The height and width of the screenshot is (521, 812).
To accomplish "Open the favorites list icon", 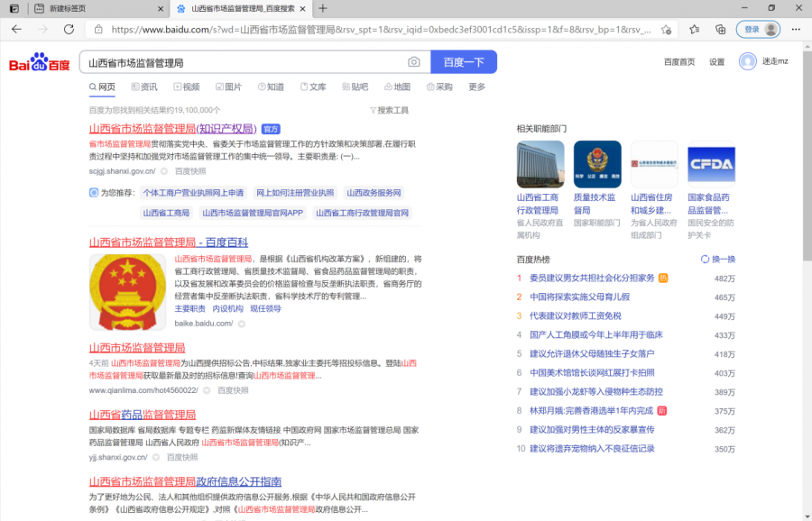I will coord(695,30).
